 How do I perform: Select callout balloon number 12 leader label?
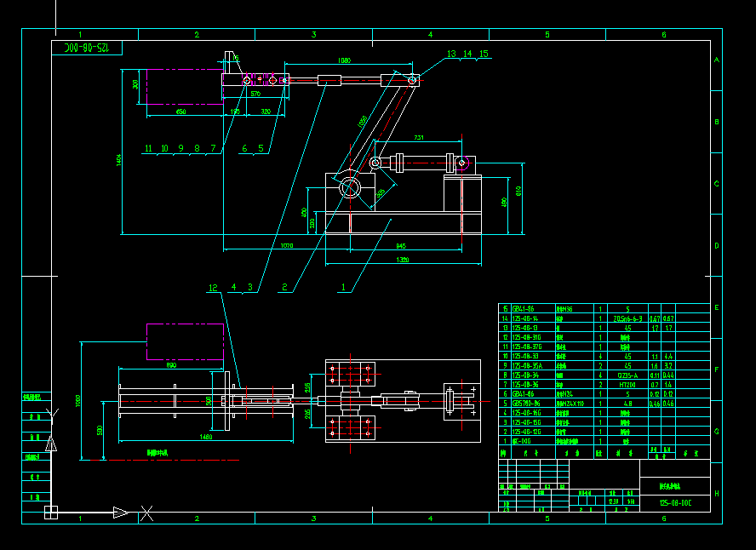(x=213, y=288)
